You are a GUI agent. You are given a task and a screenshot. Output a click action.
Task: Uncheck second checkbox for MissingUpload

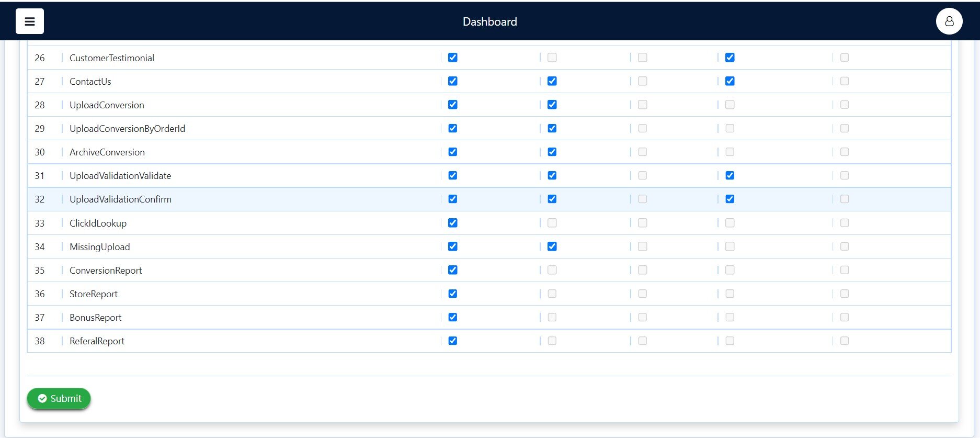tap(552, 246)
